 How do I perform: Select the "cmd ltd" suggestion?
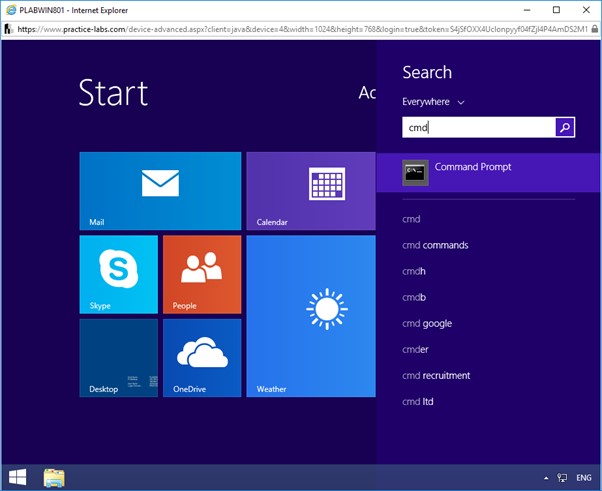pos(417,402)
